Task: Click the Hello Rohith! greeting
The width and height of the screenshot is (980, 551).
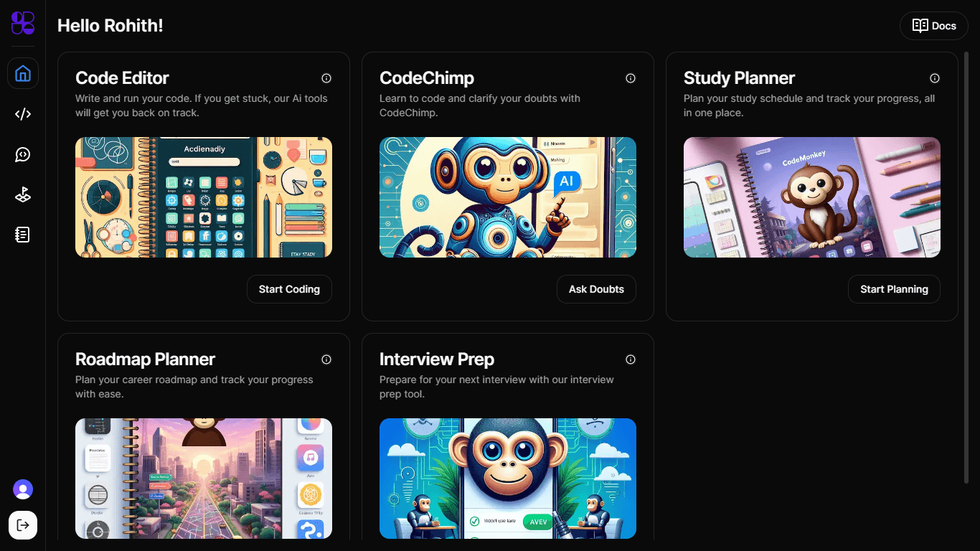Action: pyautogui.click(x=110, y=26)
